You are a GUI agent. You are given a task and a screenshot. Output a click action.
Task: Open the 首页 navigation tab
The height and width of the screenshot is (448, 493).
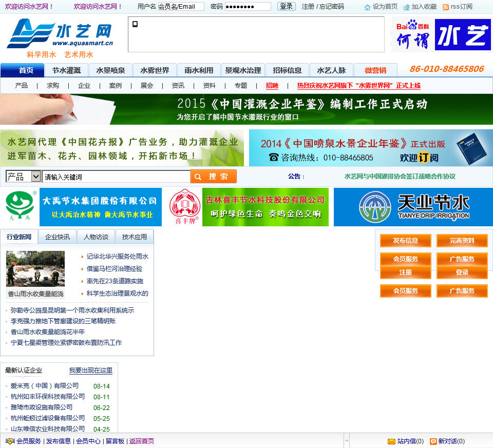tap(23, 70)
